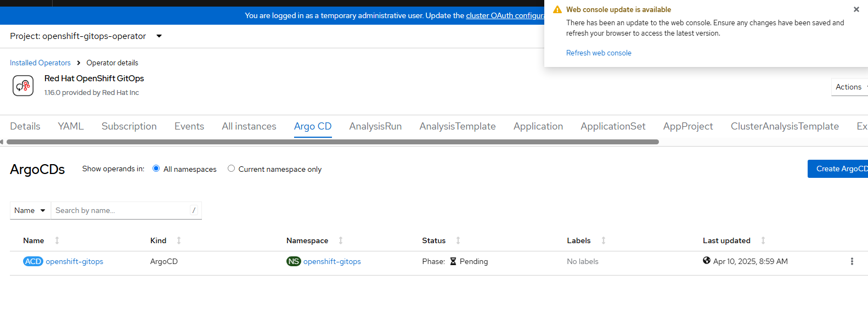Open the ClusterAnalysisTemplate tab
Viewport: 868px width, 331px height.
point(785,126)
